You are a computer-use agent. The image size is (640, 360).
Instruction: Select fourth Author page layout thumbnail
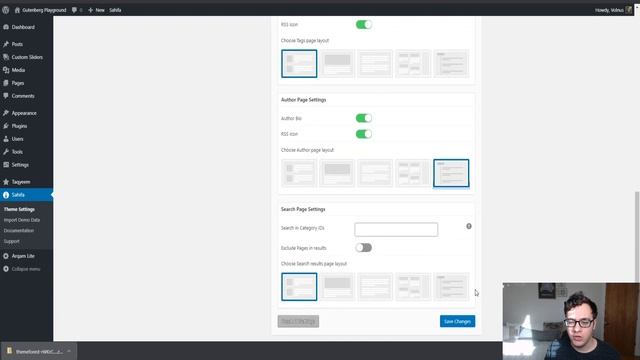tap(413, 173)
